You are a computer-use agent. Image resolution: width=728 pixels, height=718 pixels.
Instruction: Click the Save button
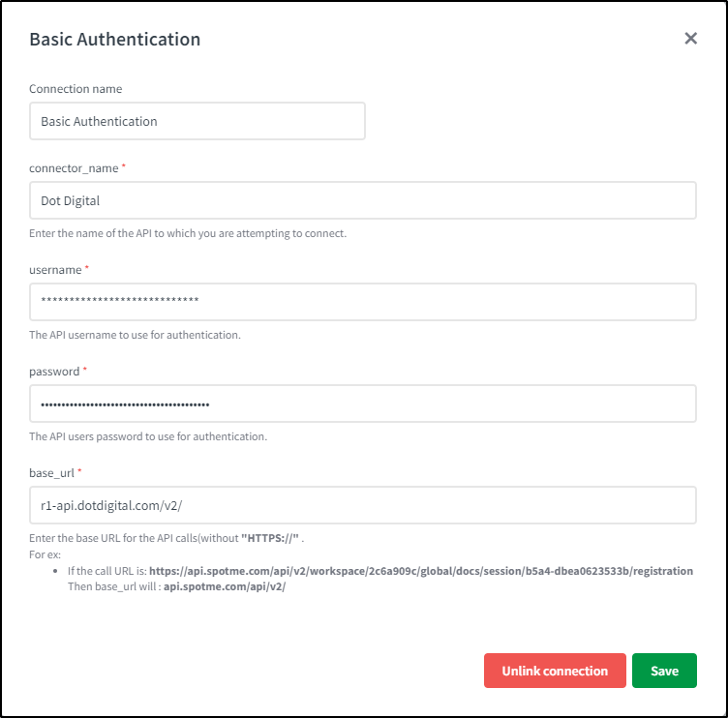pos(664,671)
